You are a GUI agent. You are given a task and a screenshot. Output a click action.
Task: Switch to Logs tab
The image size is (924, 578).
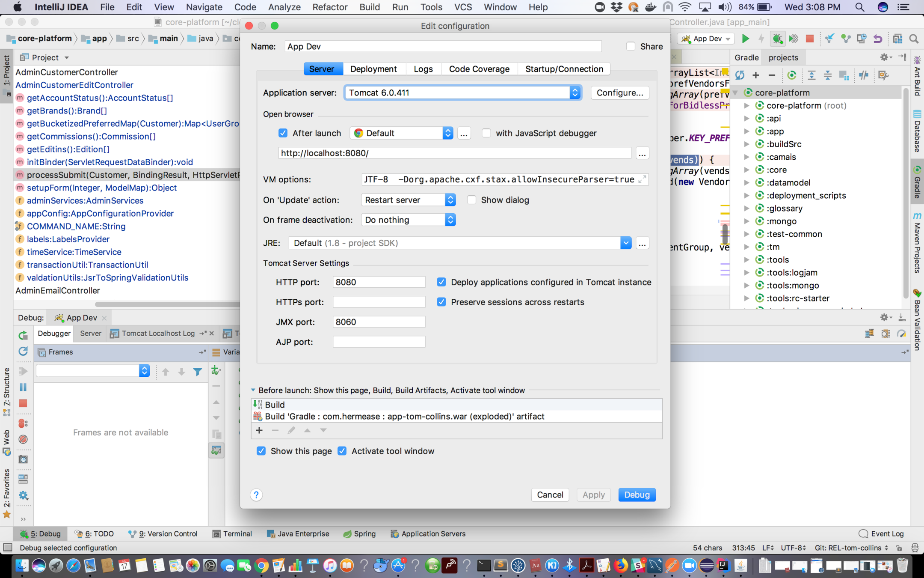423,69
